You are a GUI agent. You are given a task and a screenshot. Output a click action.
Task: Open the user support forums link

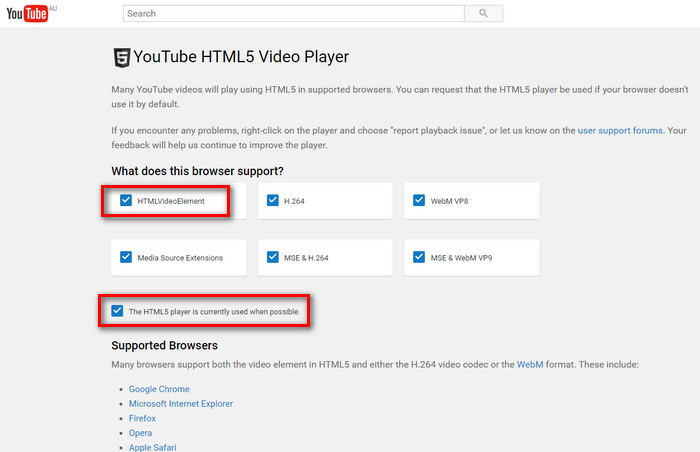coord(620,130)
